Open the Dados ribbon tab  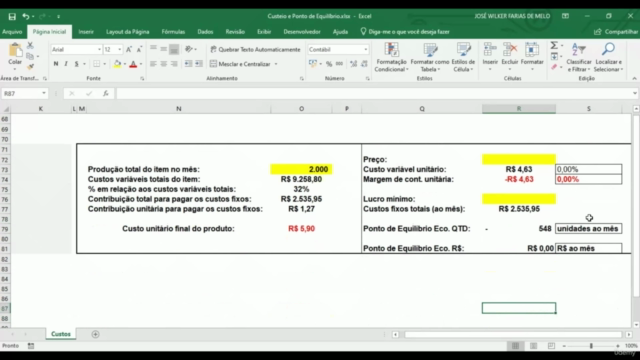205,32
